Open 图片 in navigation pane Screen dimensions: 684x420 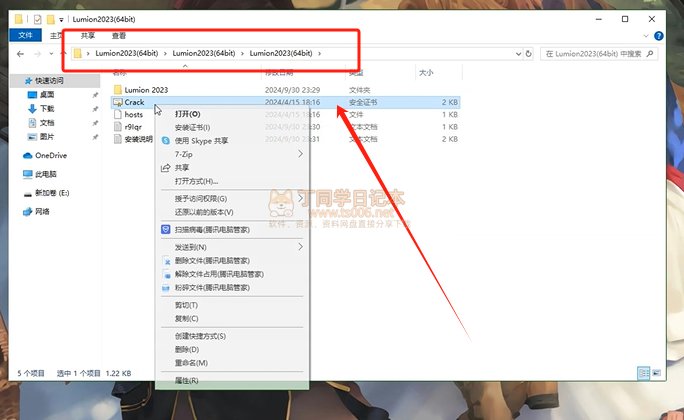(x=47, y=137)
